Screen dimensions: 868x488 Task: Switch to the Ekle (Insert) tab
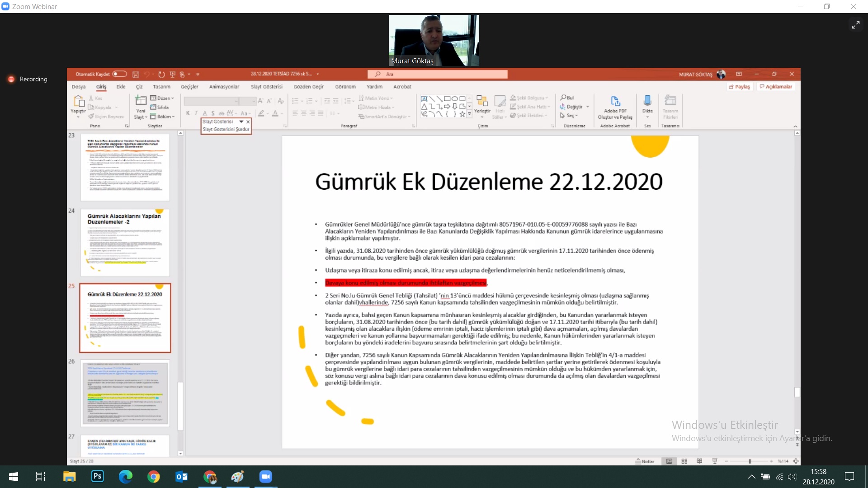pos(121,87)
